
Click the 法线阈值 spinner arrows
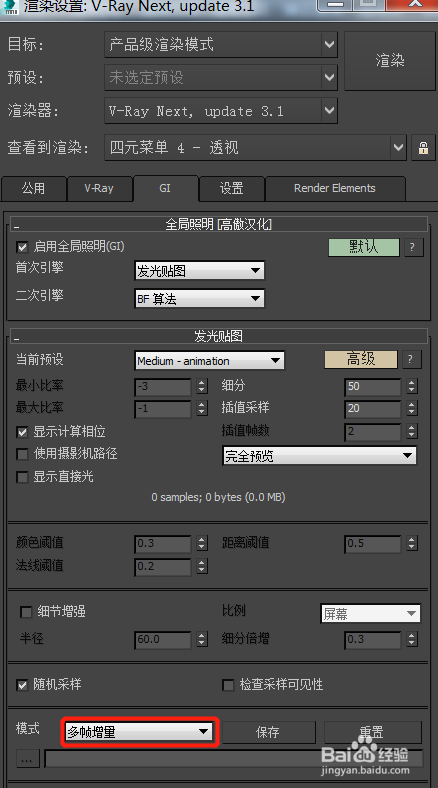pos(202,567)
